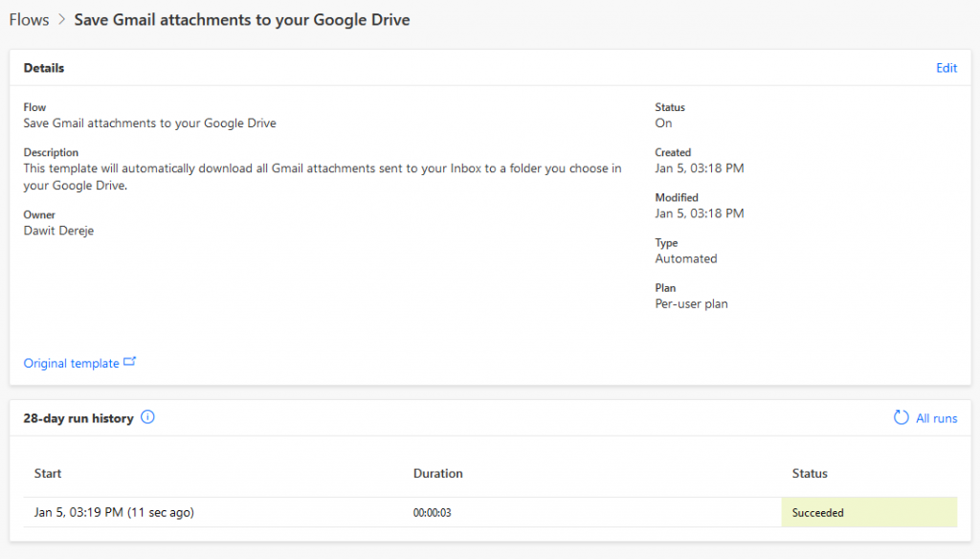The image size is (980, 559).
Task: Click the Details section heading
Action: (44, 68)
